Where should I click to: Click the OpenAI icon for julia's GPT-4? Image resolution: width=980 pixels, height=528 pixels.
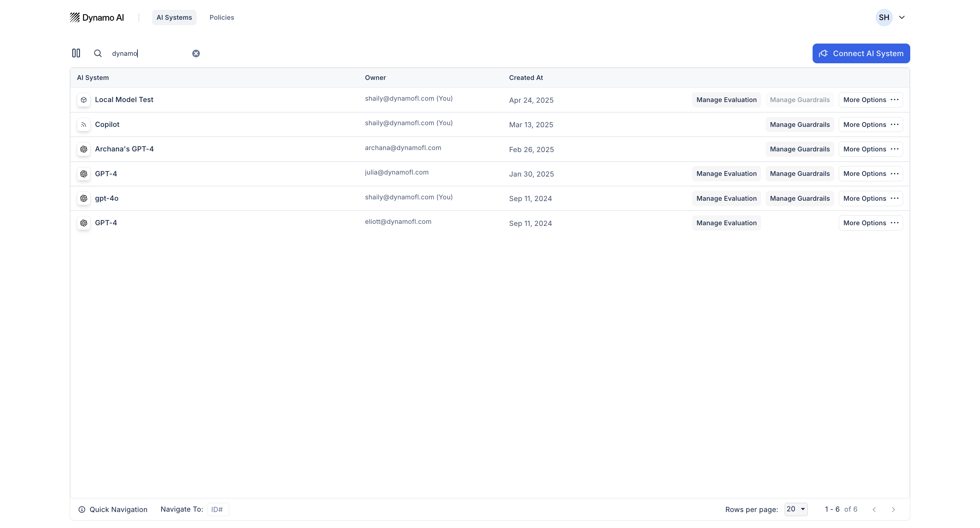(84, 174)
